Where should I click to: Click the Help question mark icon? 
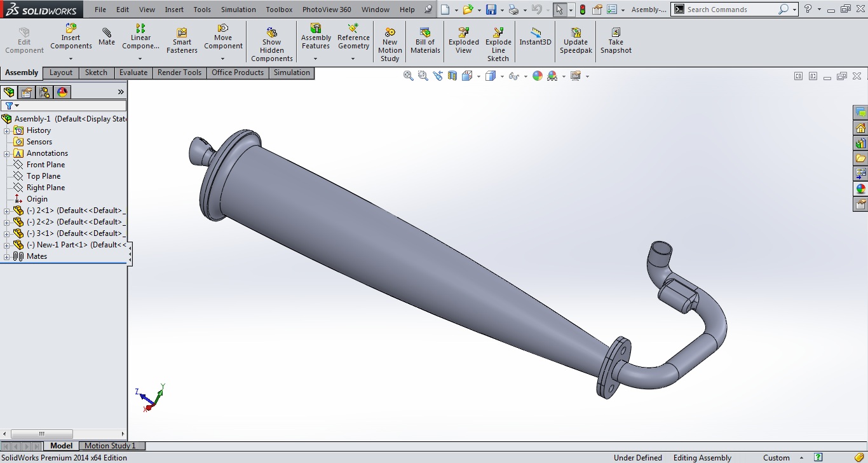pyautogui.click(x=808, y=10)
